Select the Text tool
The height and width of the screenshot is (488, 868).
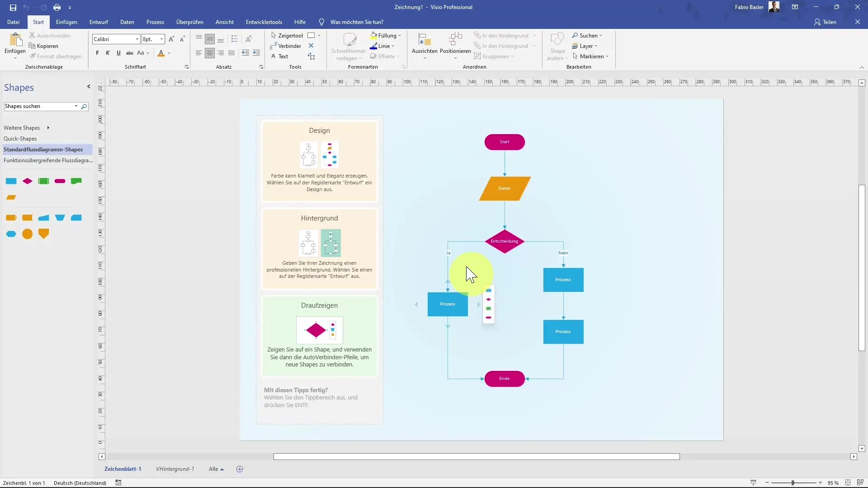pyautogui.click(x=280, y=56)
